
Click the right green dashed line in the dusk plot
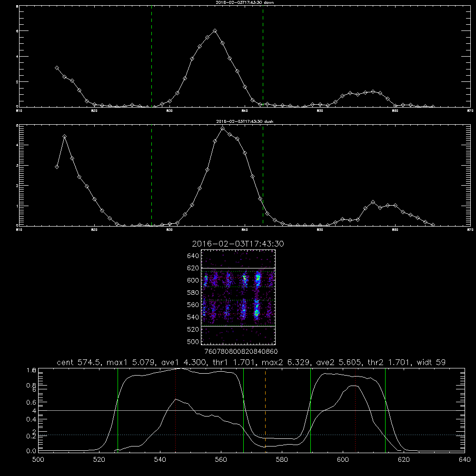coord(263,175)
